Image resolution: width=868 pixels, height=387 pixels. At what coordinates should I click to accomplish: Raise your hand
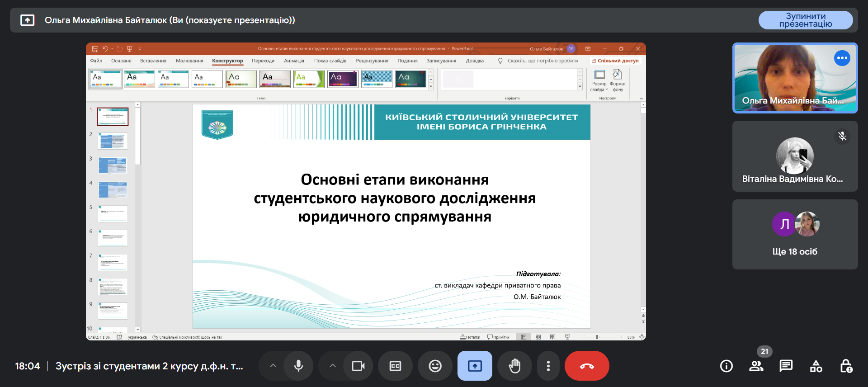click(x=514, y=366)
